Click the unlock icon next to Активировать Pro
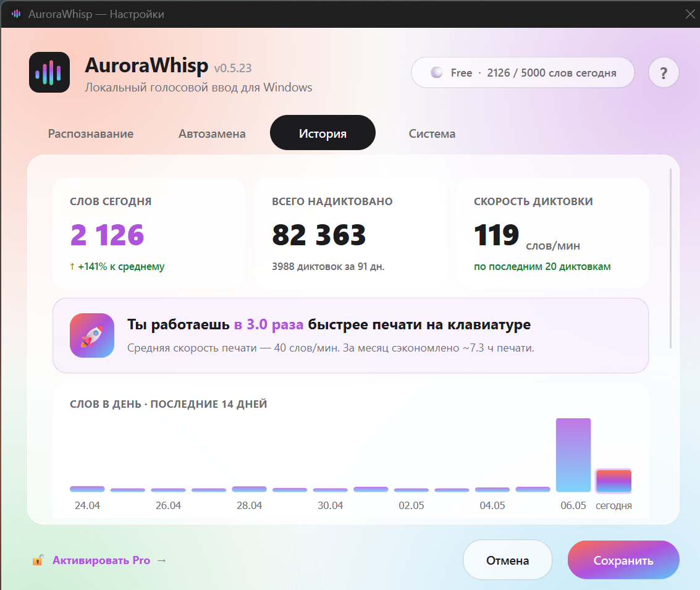The image size is (700, 590). click(38, 560)
